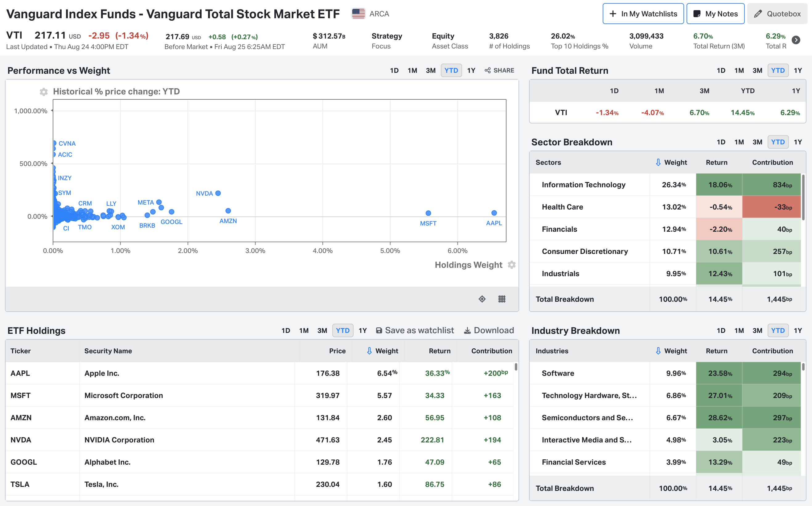Select 1D on Performance vs Weight

(x=394, y=70)
